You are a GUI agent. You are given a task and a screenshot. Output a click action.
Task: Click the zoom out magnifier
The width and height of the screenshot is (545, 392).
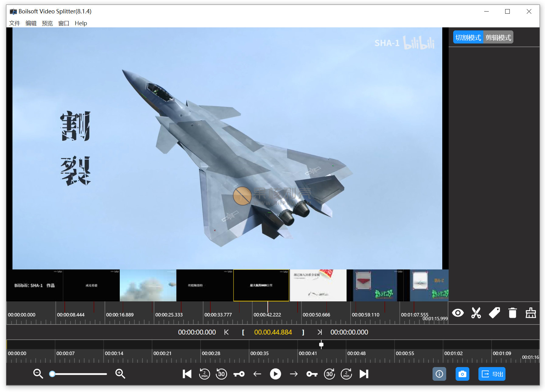pyautogui.click(x=38, y=374)
